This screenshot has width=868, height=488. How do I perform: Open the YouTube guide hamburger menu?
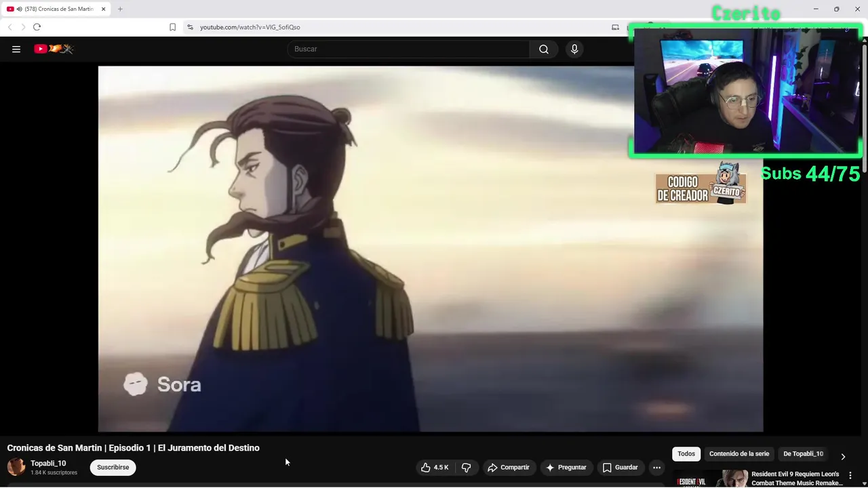tap(16, 49)
